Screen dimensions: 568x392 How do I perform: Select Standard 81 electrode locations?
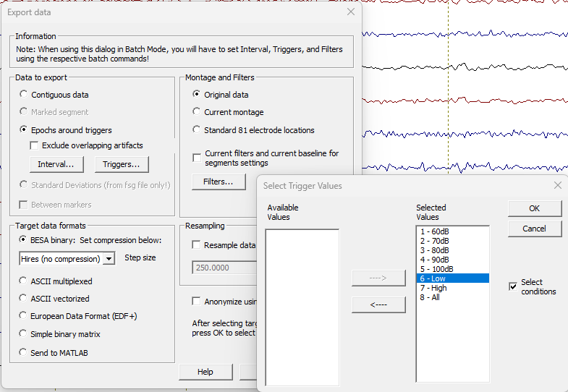tap(197, 130)
